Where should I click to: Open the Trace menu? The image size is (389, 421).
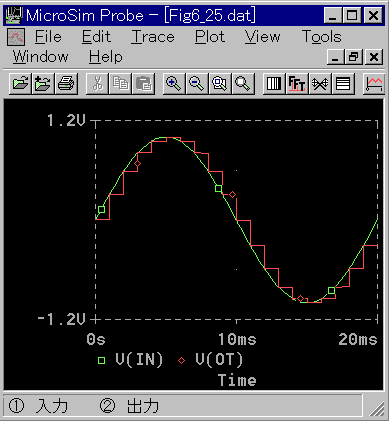153,37
